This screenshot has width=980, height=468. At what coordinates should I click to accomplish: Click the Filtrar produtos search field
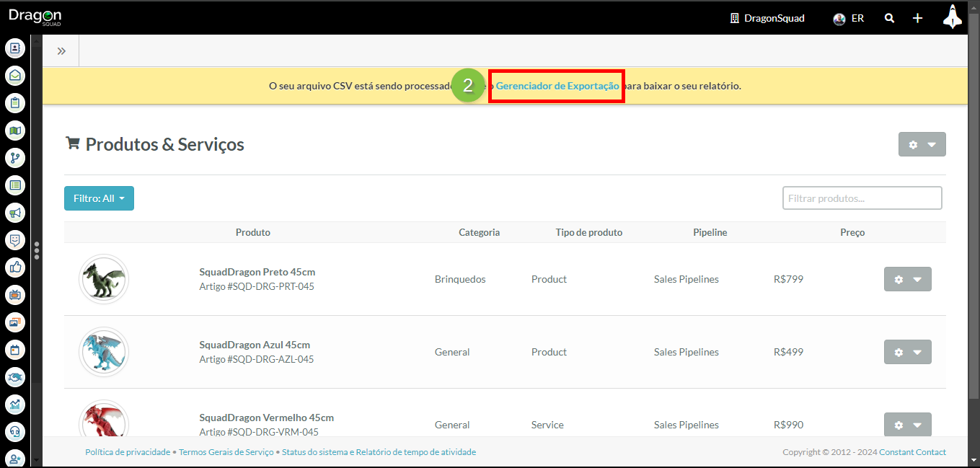pos(862,198)
